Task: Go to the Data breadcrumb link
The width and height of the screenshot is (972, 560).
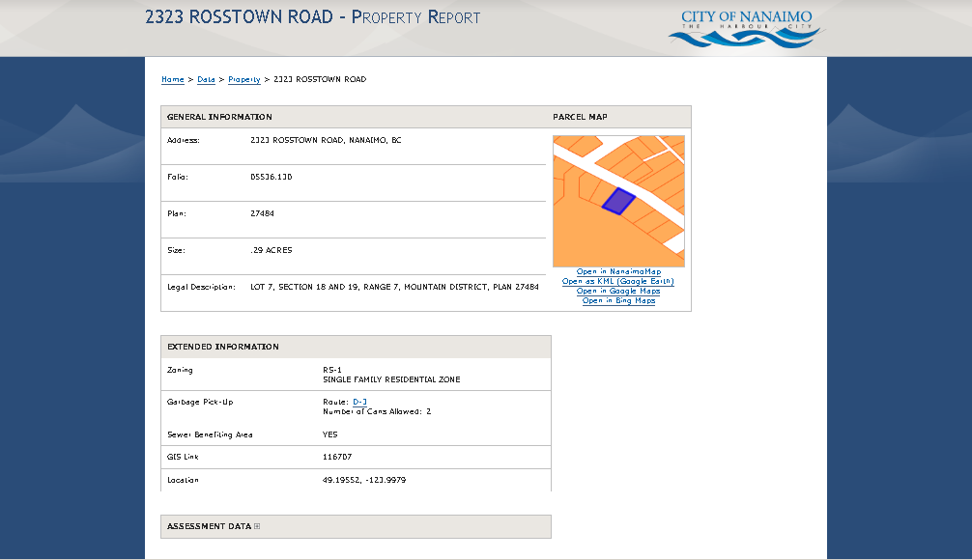Action: point(206,80)
